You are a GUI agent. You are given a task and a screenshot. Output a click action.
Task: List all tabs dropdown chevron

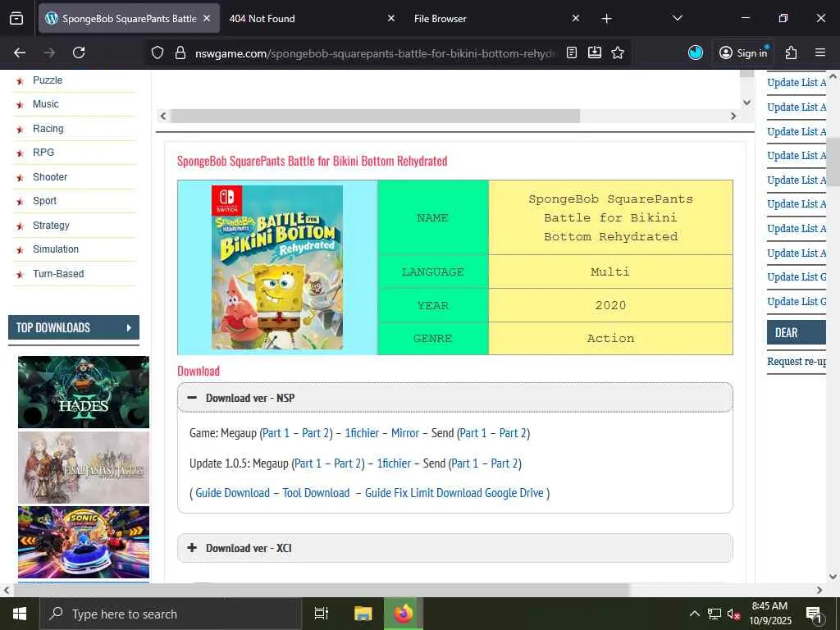click(677, 18)
